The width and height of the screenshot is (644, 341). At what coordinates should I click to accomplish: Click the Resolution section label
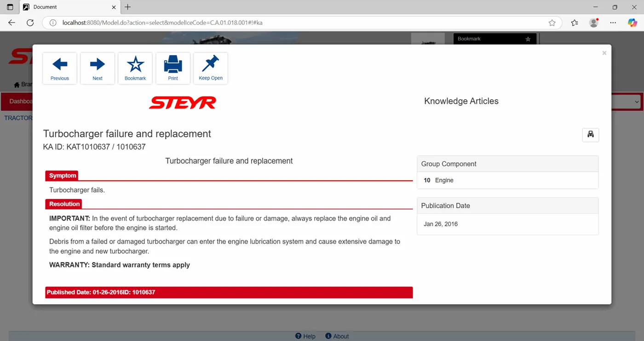64,204
